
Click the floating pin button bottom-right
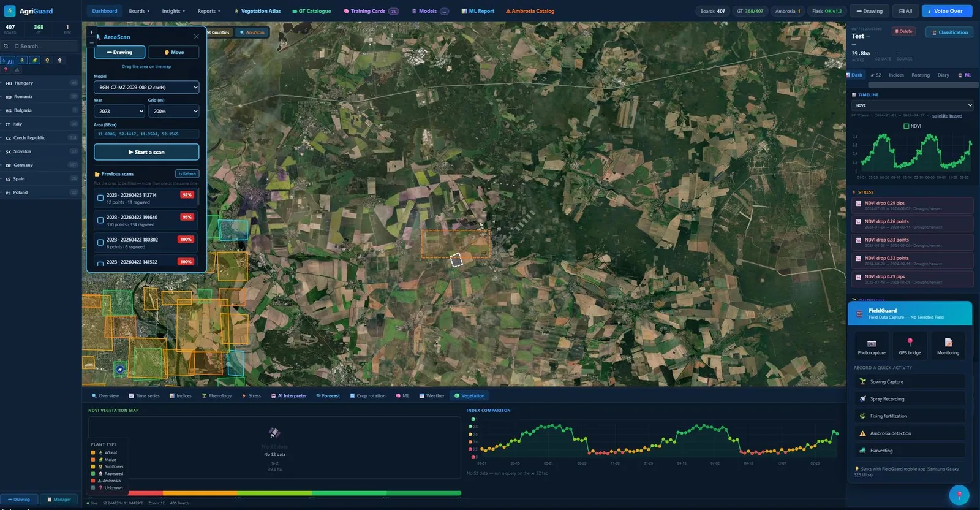[x=959, y=495]
